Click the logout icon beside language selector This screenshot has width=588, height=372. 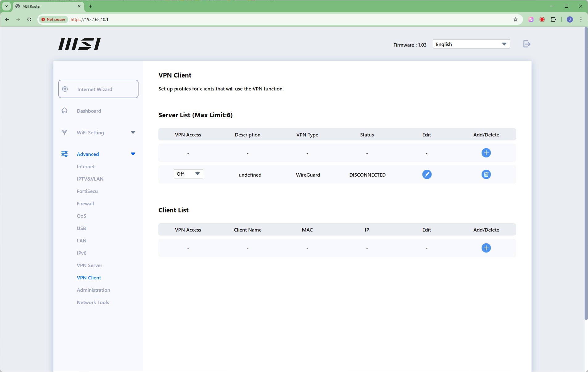(527, 44)
